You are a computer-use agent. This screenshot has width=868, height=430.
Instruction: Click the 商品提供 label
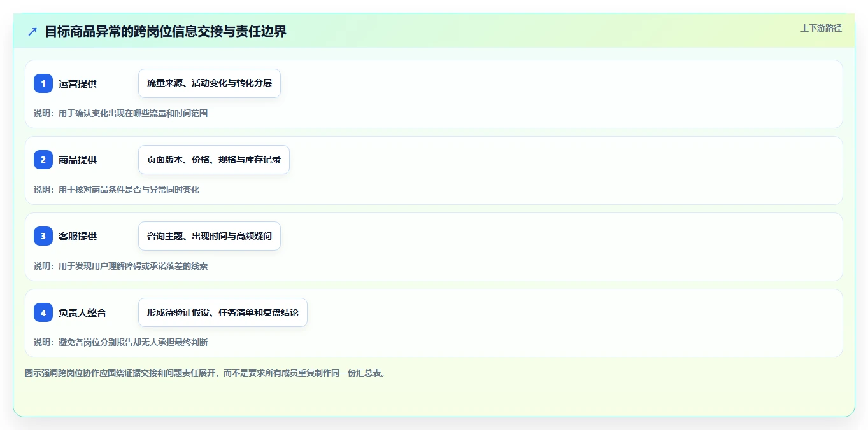78,160
